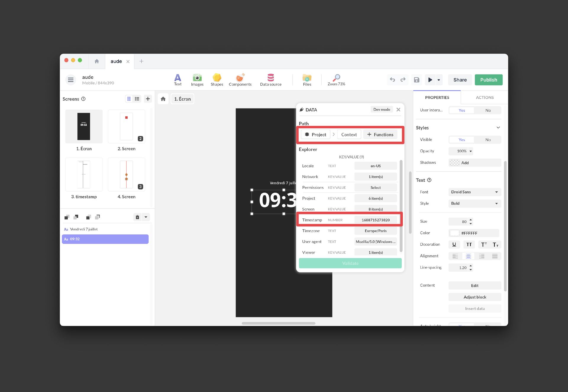Viewport: 568px width, 392px height.
Task: Open the Bold style dropdown
Action: [474, 203]
